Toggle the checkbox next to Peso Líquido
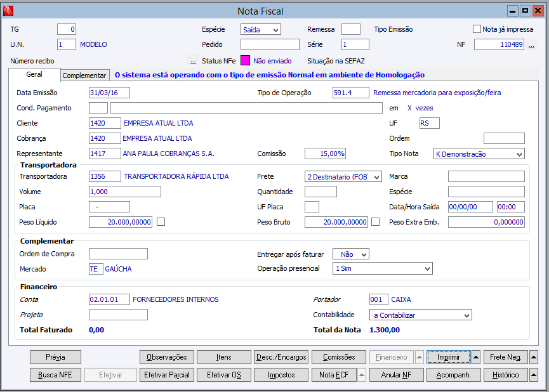Screen dimensions: 549x392 (x=161, y=222)
